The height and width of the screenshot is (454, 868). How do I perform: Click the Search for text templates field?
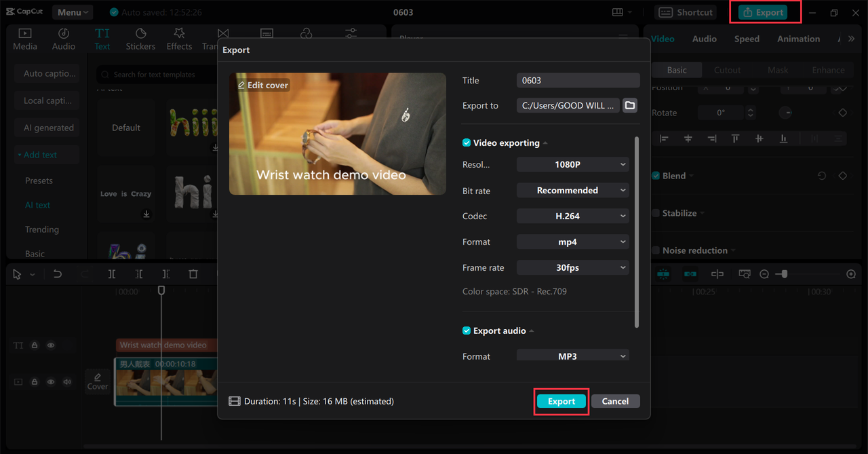click(x=157, y=75)
